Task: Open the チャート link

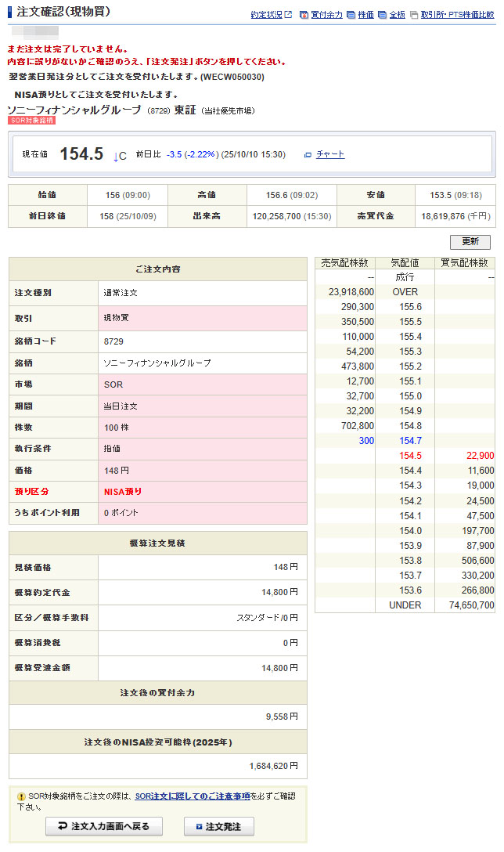Action: click(x=330, y=154)
